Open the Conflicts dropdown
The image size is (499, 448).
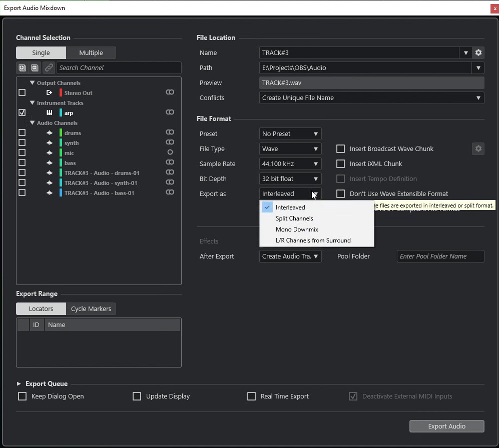[x=371, y=97]
